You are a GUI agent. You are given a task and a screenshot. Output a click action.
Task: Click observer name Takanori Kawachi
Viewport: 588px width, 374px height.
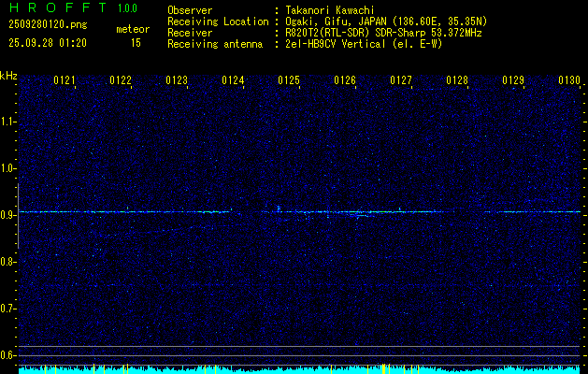328,10
